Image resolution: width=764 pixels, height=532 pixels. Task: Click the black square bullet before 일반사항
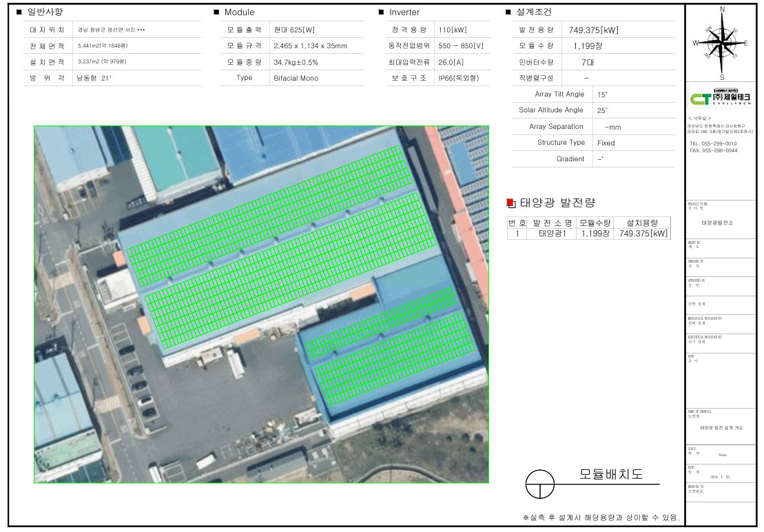19,12
